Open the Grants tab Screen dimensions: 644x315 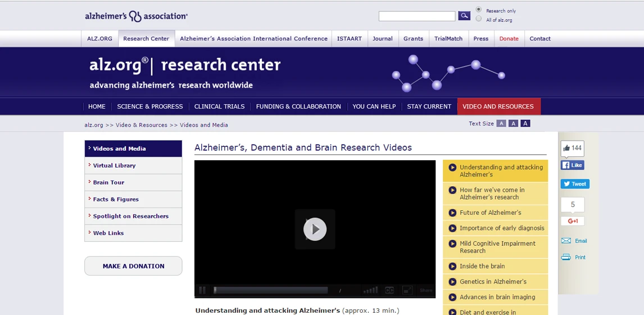coord(413,39)
